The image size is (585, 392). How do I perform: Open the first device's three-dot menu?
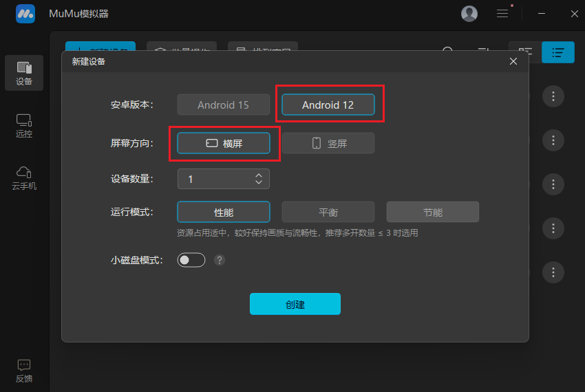tap(553, 96)
